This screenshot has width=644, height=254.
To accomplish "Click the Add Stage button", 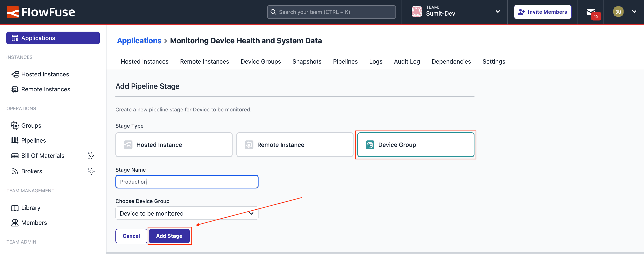I will tap(169, 236).
